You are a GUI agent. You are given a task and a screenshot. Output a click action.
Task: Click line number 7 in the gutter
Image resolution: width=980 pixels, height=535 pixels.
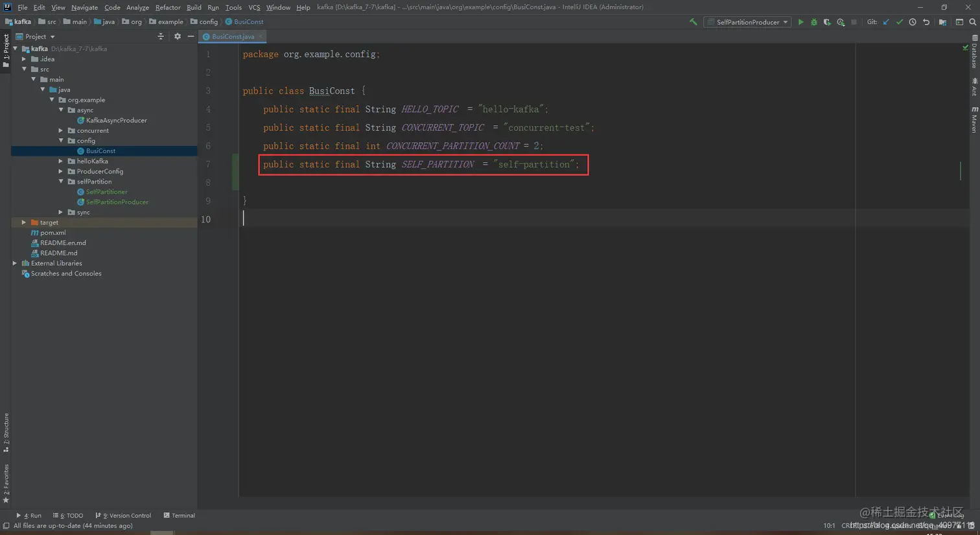tap(208, 165)
